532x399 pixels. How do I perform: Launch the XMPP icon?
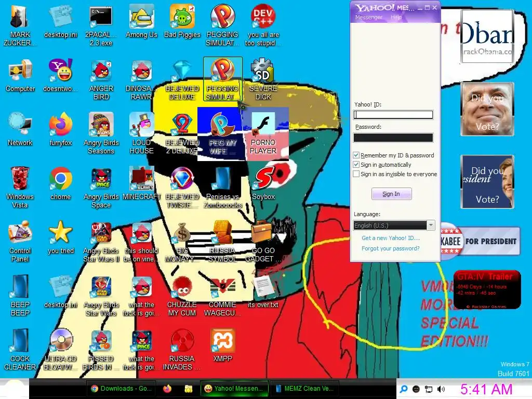222,345
